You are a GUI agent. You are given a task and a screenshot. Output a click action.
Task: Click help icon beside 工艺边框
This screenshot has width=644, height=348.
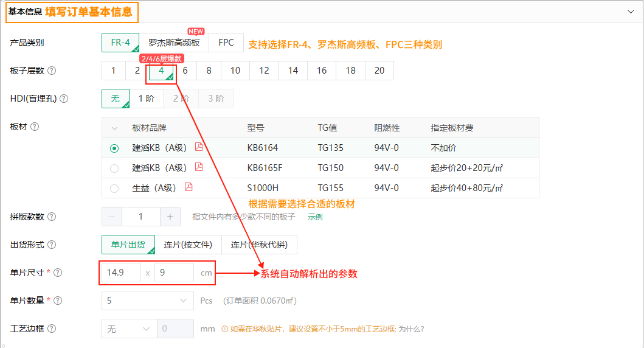(x=52, y=329)
